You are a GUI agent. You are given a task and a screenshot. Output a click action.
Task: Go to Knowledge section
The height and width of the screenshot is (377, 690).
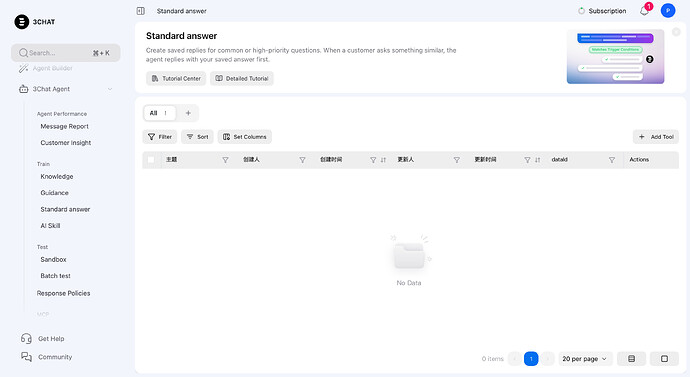click(57, 176)
